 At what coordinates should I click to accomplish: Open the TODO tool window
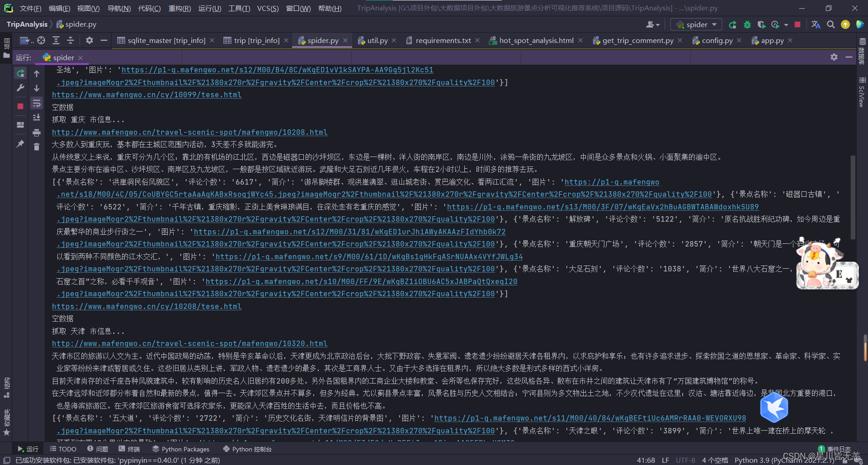click(63, 449)
